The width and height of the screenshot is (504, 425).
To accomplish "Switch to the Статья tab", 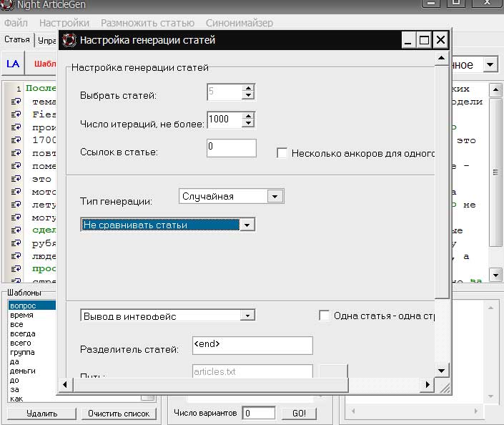I will tap(17, 39).
